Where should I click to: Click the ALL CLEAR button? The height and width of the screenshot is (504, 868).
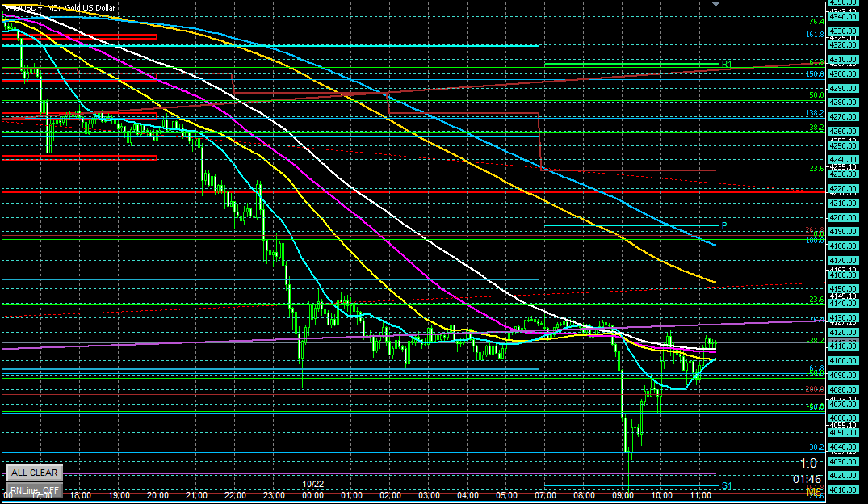(x=33, y=472)
